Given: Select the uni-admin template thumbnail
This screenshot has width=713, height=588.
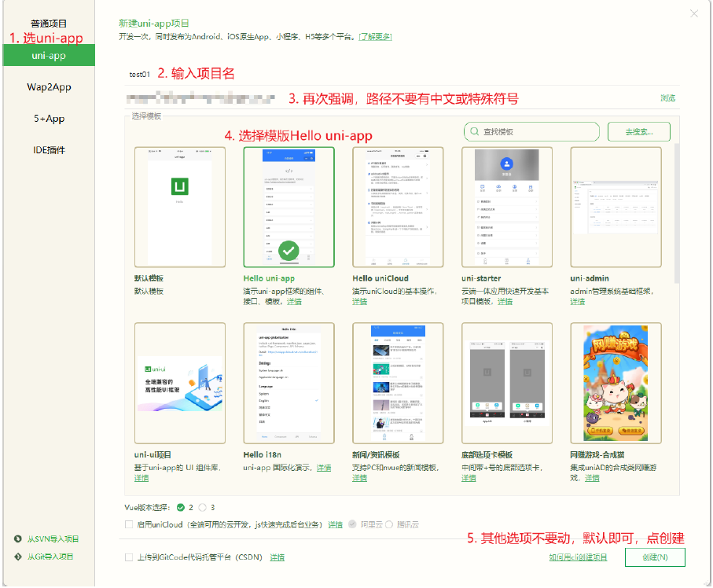Looking at the screenshot, I should pos(616,207).
